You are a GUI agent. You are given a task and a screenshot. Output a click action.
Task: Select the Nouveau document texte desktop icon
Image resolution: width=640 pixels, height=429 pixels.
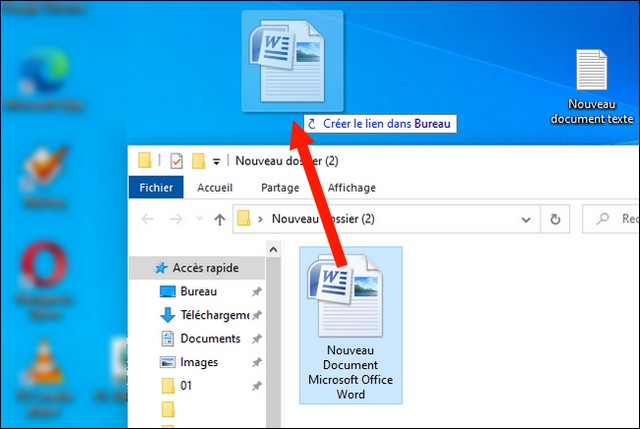[591, 87]
